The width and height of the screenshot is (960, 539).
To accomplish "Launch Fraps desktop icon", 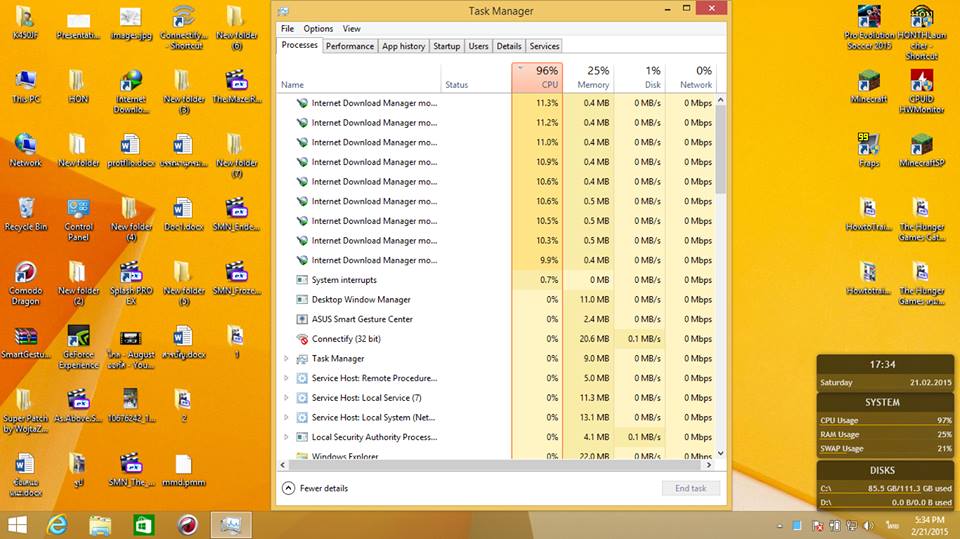I will pos(868,145).
